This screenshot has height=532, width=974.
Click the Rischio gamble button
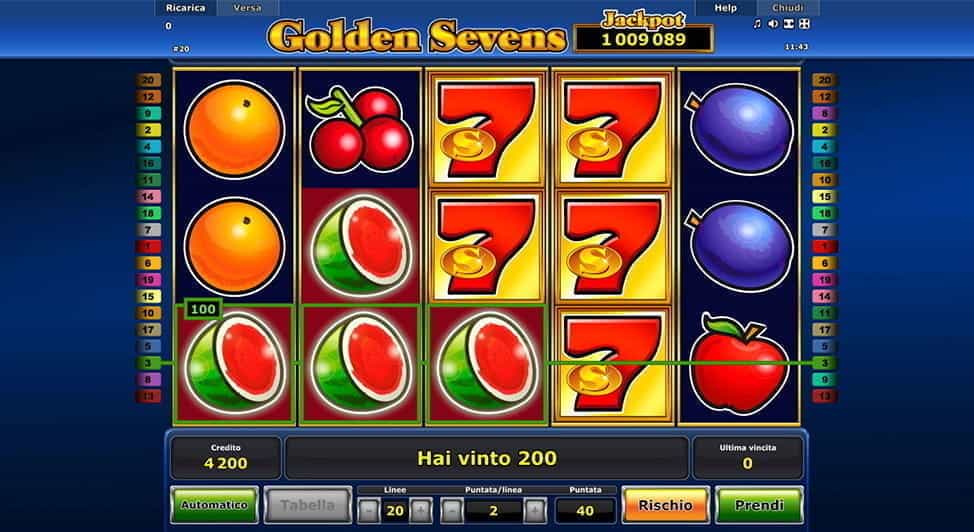(x=665, y=505)
